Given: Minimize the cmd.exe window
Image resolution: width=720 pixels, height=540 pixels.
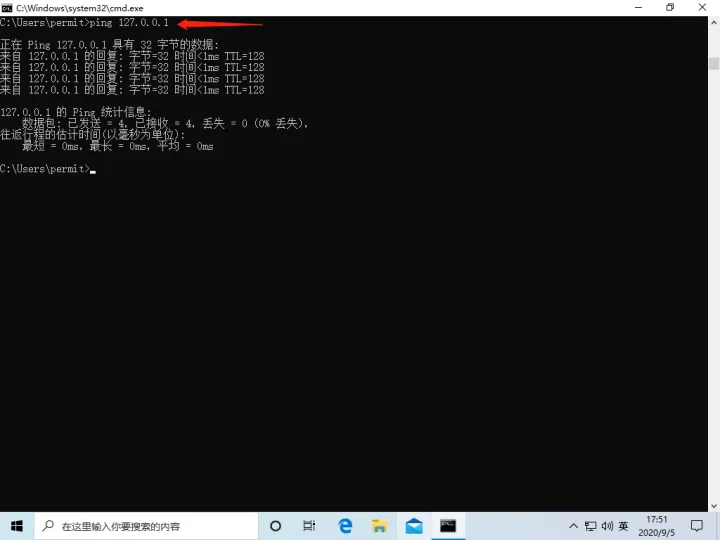Looking at the screenshot, I should (638, 7).
